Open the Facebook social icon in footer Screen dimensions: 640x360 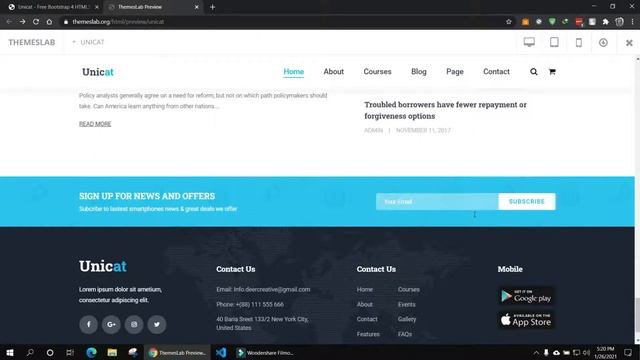pyautogui.click(x=89, y=324)
